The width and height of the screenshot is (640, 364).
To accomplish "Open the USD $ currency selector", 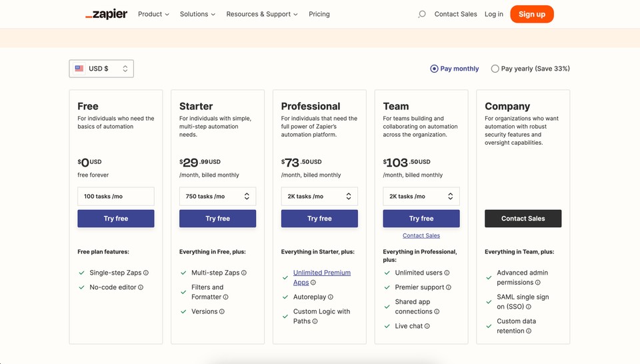I will (x=101, y=69).
